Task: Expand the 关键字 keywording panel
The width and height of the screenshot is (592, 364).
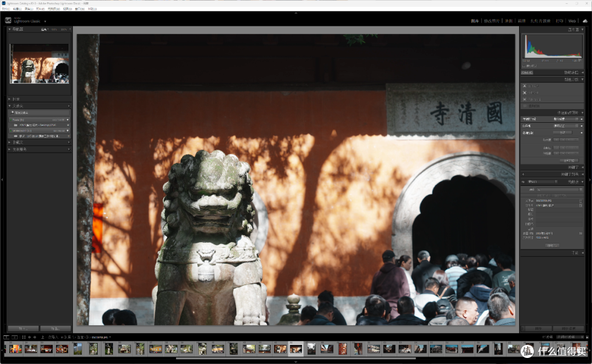Action: 583,167
